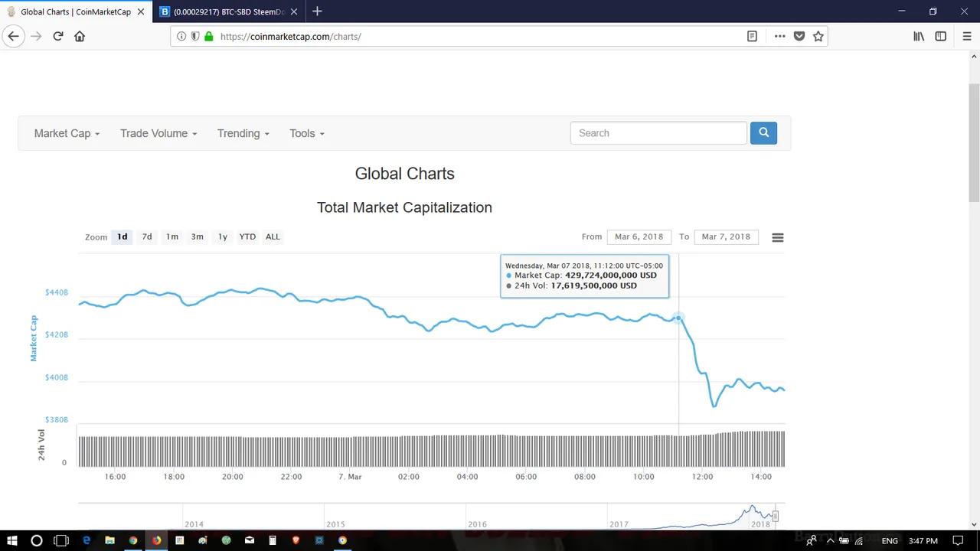This screenshot has height=551, width=980.
Task: Switch to the BTC-SBD SteemDollars tab
Action: pos(227,11)
